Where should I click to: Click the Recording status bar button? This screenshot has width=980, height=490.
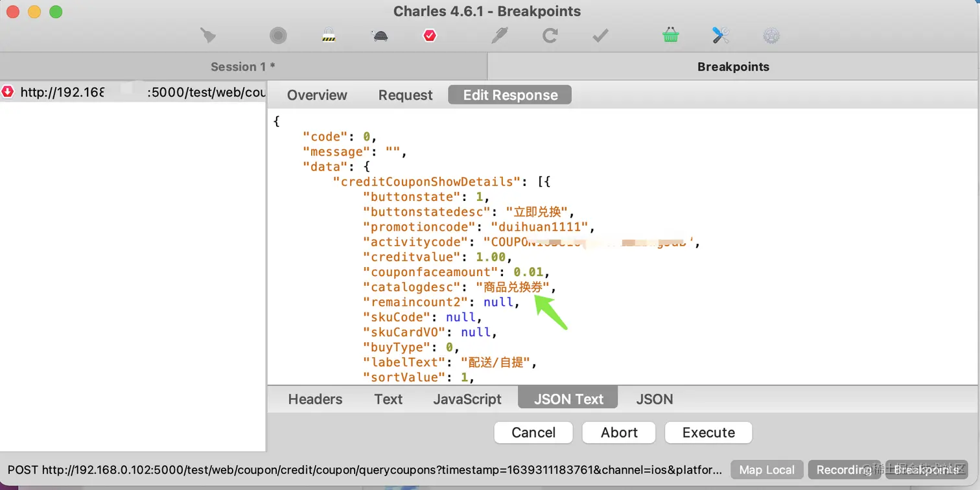pos(844,470)
